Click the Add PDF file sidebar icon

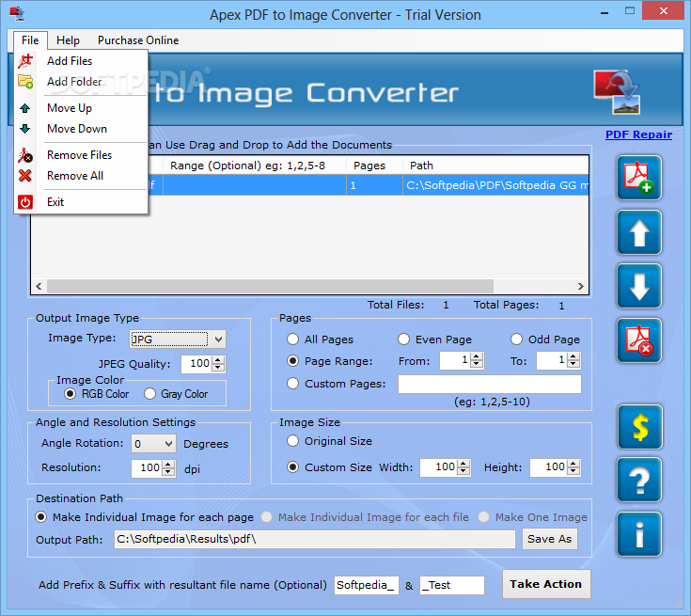[x=639, y=178]
